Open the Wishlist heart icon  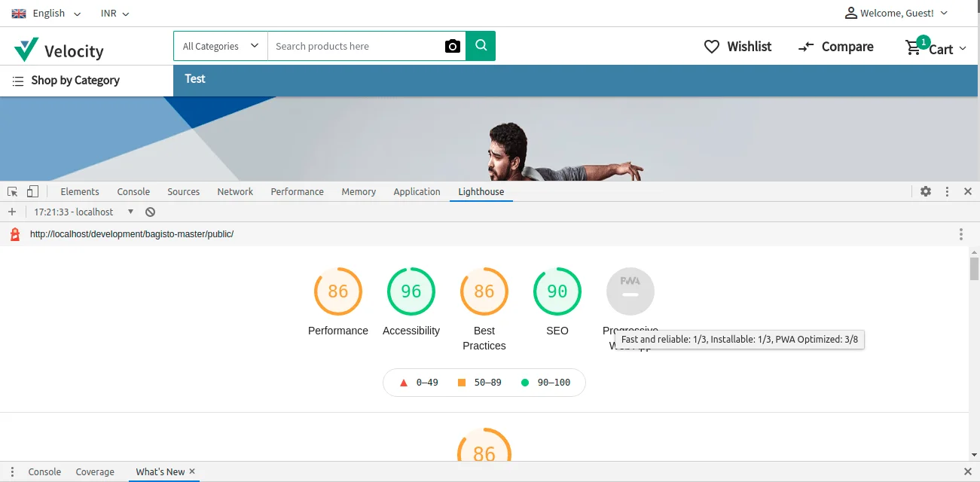coord(711,47)
